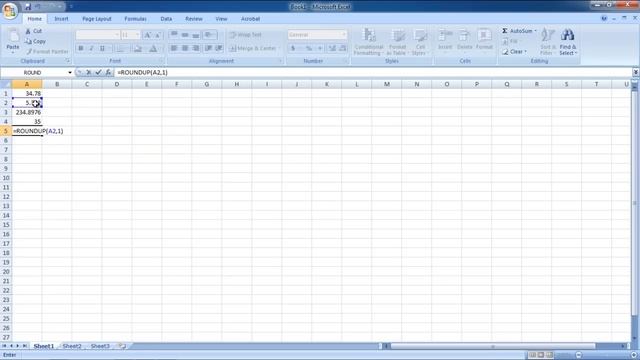The height and width of the screenshot is (360, 640).
Task: Open the Name Box function dropdown arrow
Action: [x=70, y=73]
